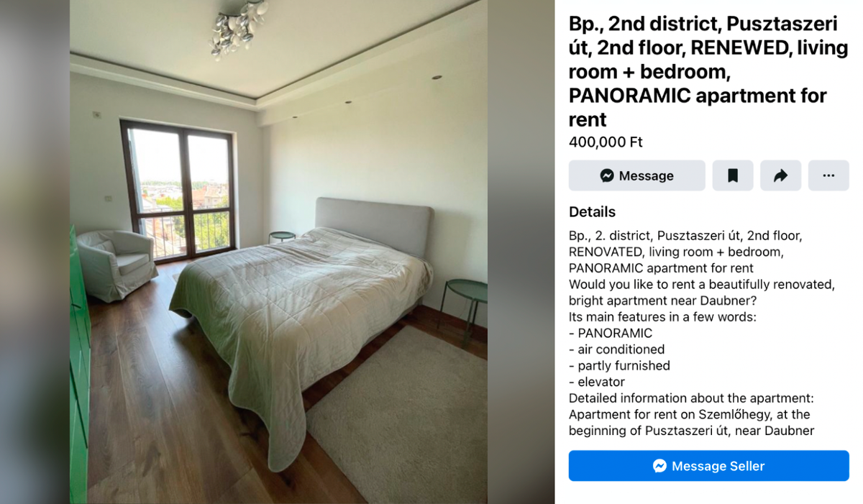
Task: Click the ceiling chandelier in the photo
Action: coord(239,27)
